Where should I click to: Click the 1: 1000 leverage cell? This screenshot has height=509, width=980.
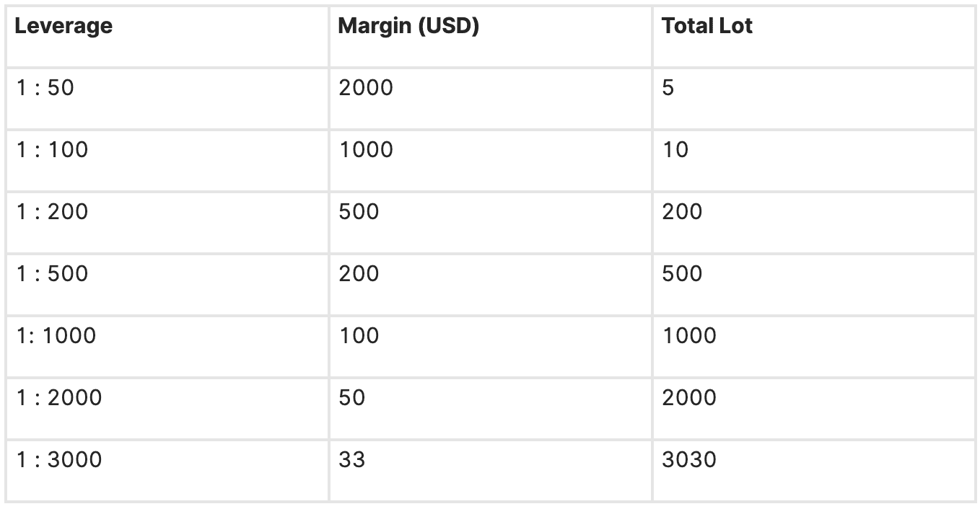pos(167,347)
